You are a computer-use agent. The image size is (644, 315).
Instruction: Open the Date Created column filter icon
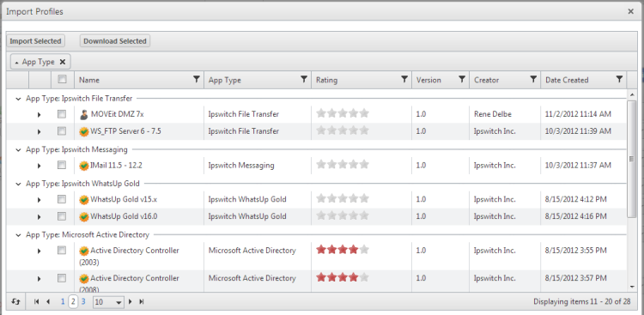tap(619, 79)
